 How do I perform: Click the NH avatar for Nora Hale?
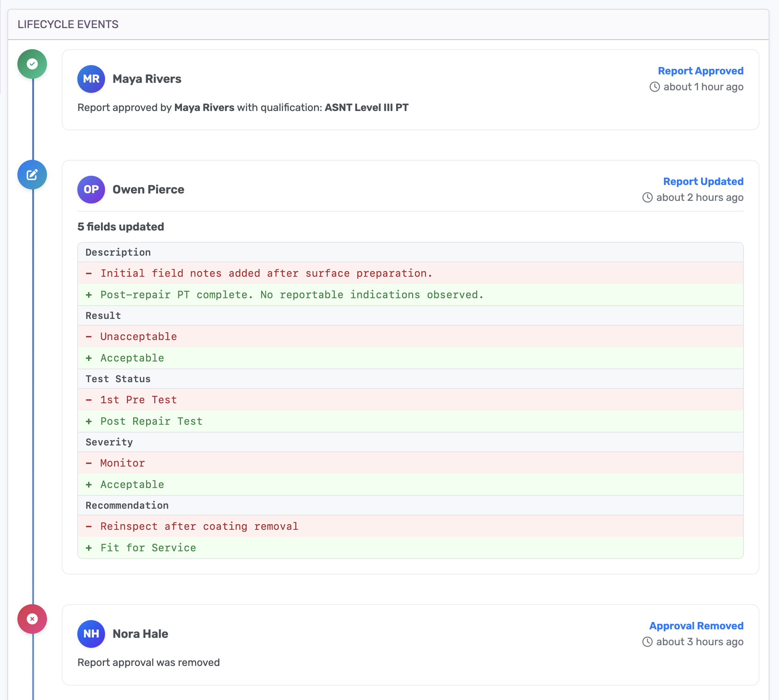pyautogui.click(x=91, y=634)
